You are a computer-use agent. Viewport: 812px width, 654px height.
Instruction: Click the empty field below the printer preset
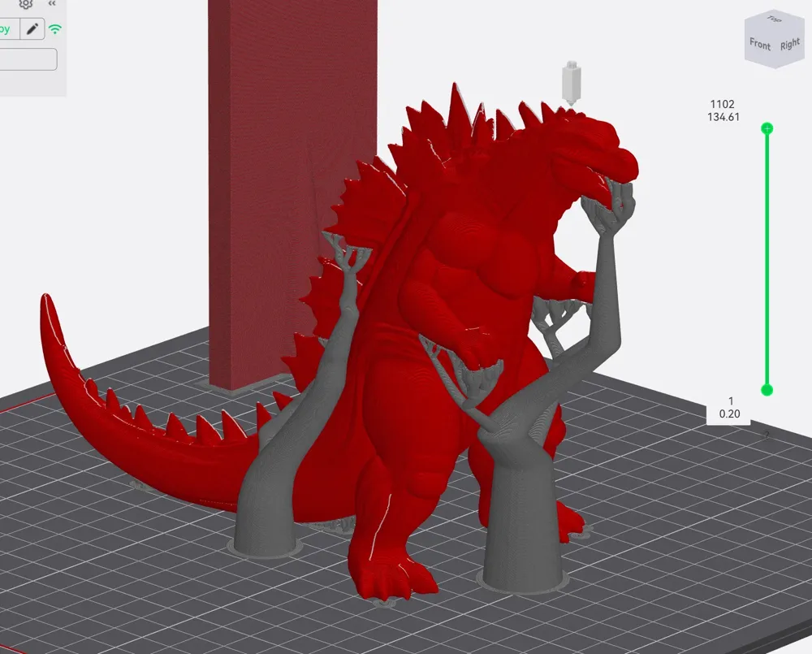click(28, 59)
